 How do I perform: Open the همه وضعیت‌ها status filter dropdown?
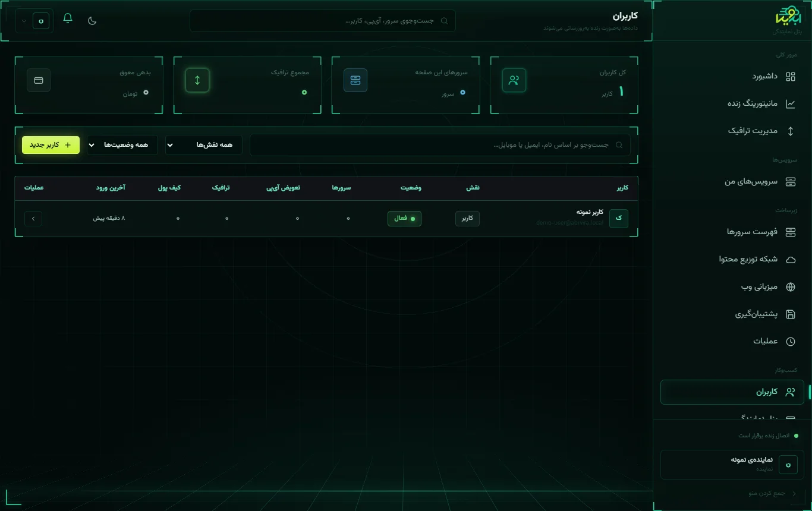coord(122,145)
